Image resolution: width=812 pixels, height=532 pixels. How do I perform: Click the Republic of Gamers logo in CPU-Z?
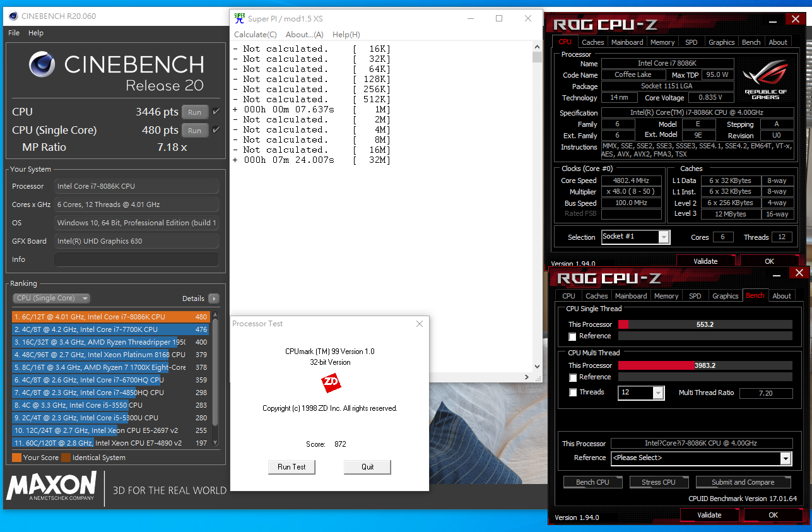(765, 79)
